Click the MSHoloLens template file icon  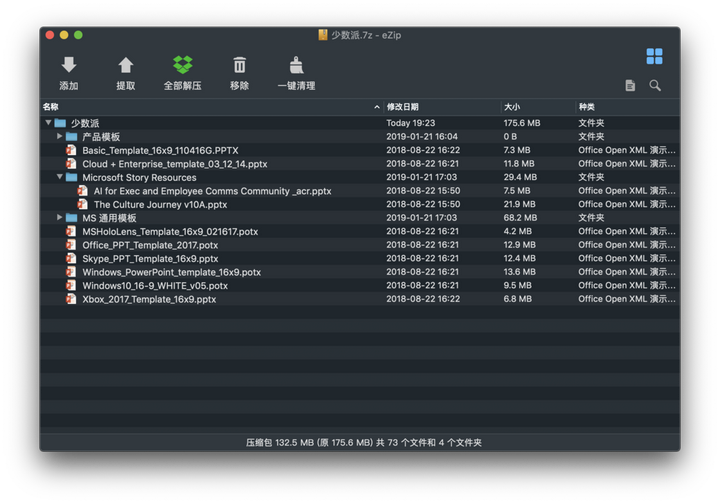(71, 231)
